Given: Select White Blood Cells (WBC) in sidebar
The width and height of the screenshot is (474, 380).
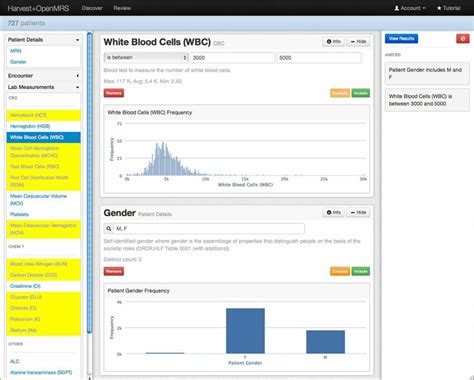Looking at the screenshot, I should pyautogui.click(x=43, y=137).
